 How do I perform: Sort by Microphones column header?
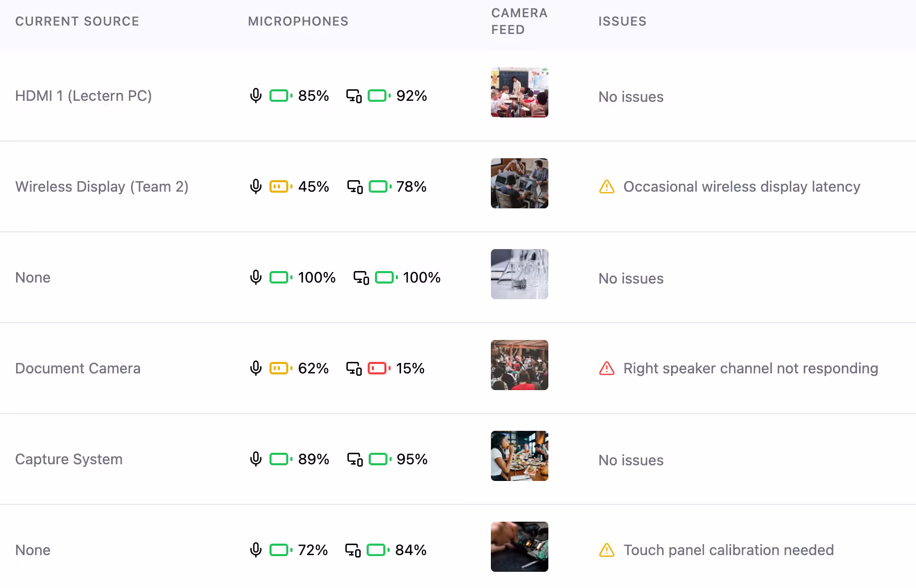298,21
